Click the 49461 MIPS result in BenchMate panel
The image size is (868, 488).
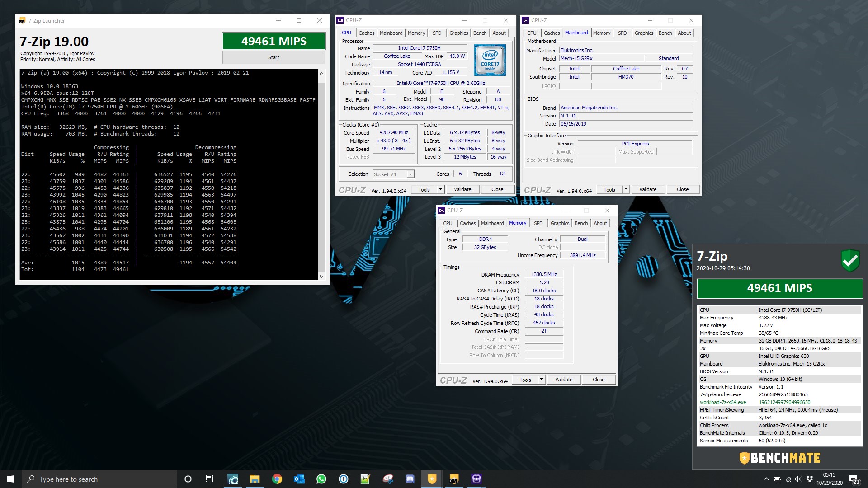780,288
